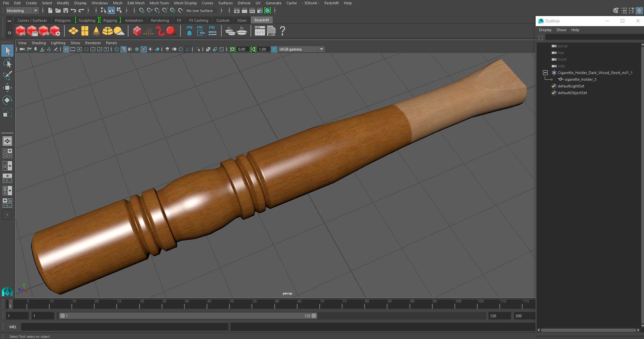The image size is (644, 339).
Task: Save scene with floppy disk icon
Action: (66, 11)
